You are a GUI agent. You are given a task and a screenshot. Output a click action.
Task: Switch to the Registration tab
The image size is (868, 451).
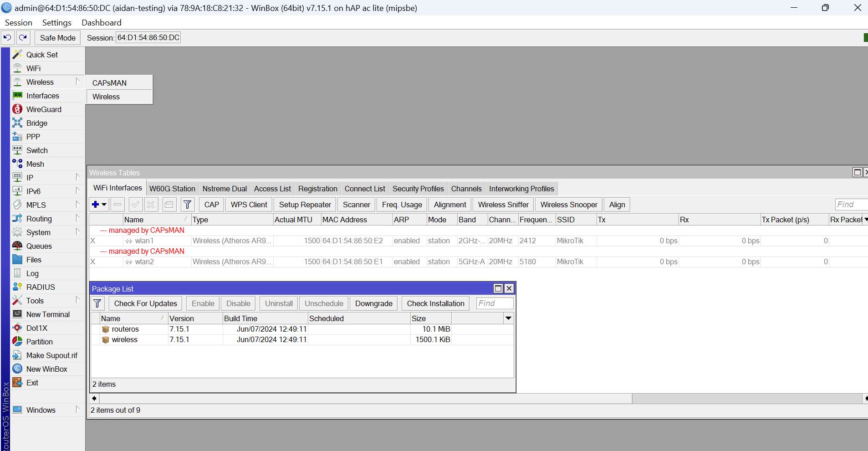(318, 189)
